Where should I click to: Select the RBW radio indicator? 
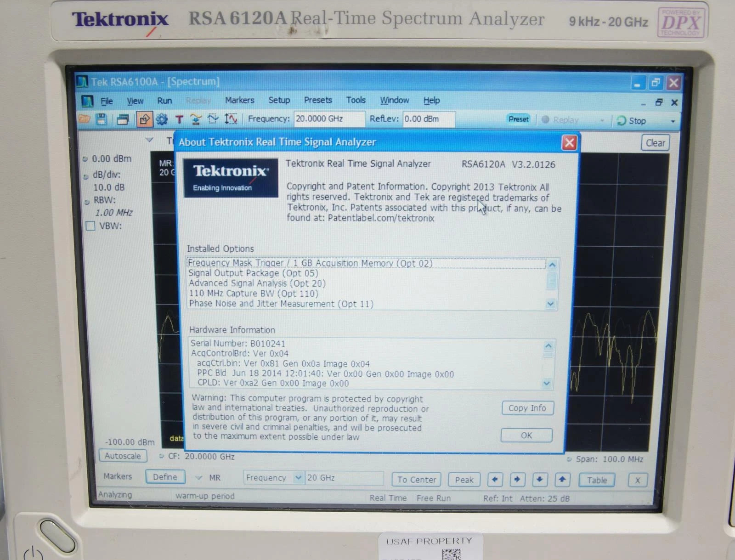tap(87, 201)
